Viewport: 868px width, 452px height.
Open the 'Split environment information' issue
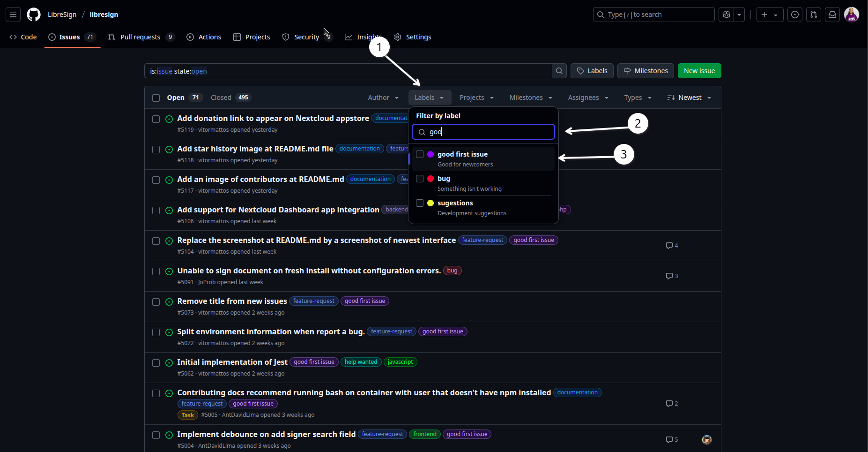(271, 331)
